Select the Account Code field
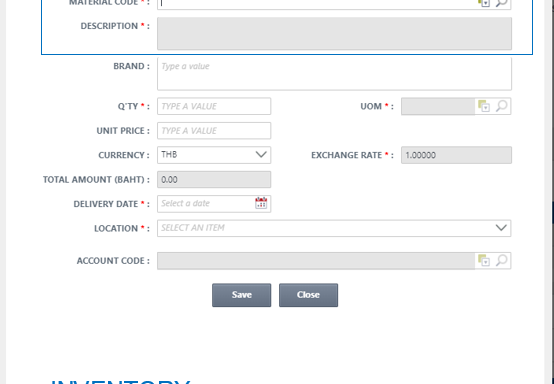554x384 pixels. 316,261
